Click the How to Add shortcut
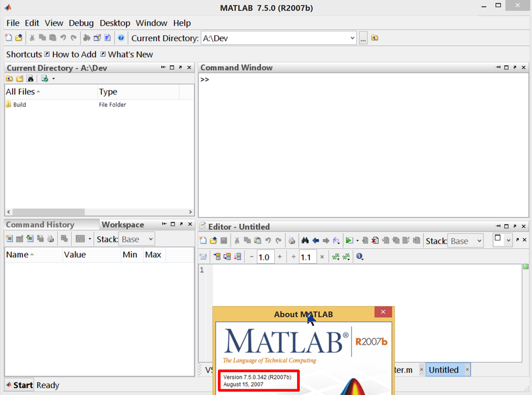The image size is (532, 395). [71, 54]
